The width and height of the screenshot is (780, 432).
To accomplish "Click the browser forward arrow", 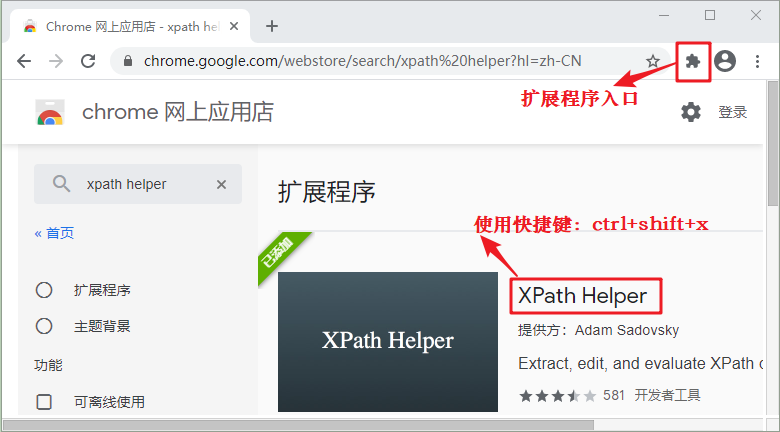I will tap(56, 61).
